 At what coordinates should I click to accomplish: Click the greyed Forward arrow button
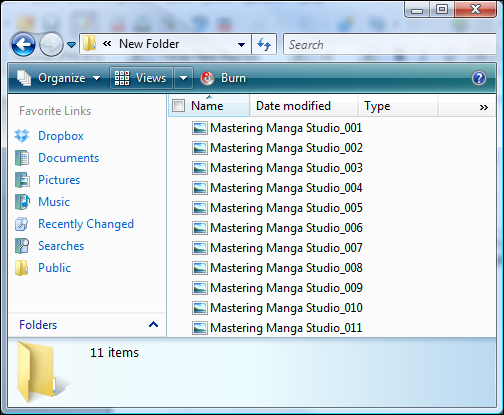51,44
